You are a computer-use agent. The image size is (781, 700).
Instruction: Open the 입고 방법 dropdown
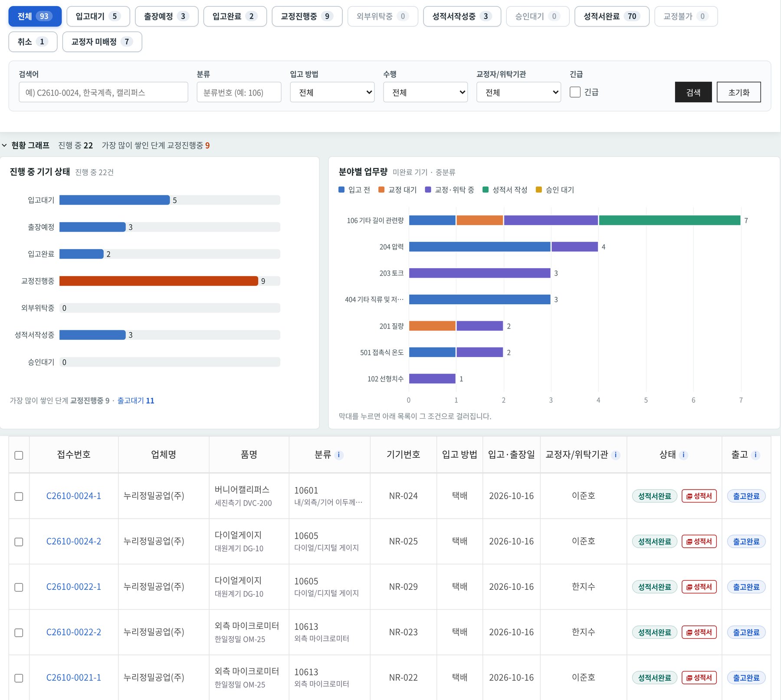(x=332, y=92)
